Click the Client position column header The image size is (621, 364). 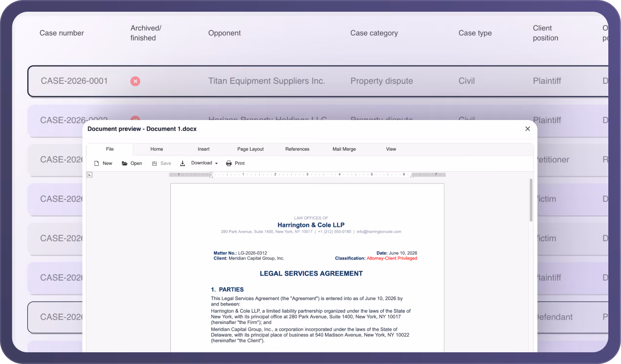545,33
